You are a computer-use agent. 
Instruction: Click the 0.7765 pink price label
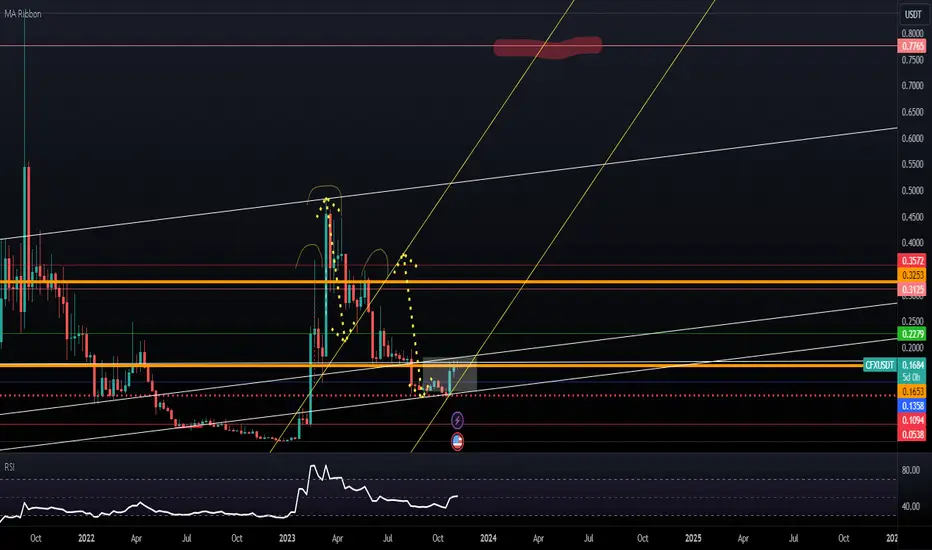point(912,46)
